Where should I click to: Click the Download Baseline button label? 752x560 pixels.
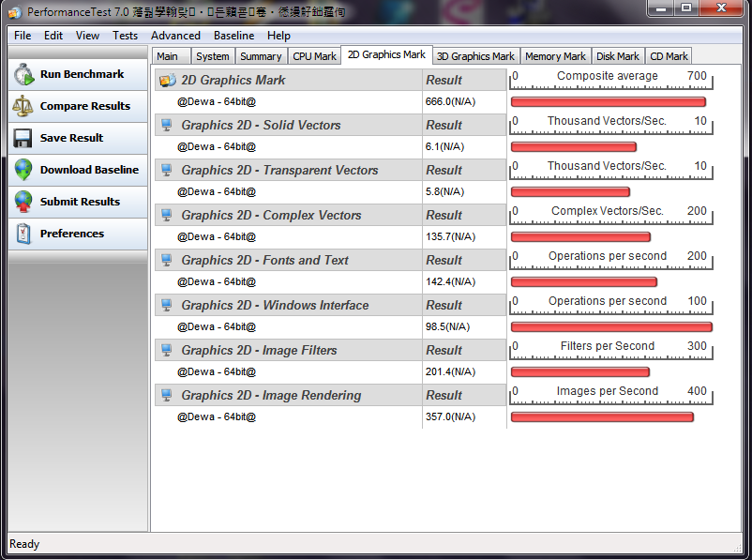(x=89, y=170)
